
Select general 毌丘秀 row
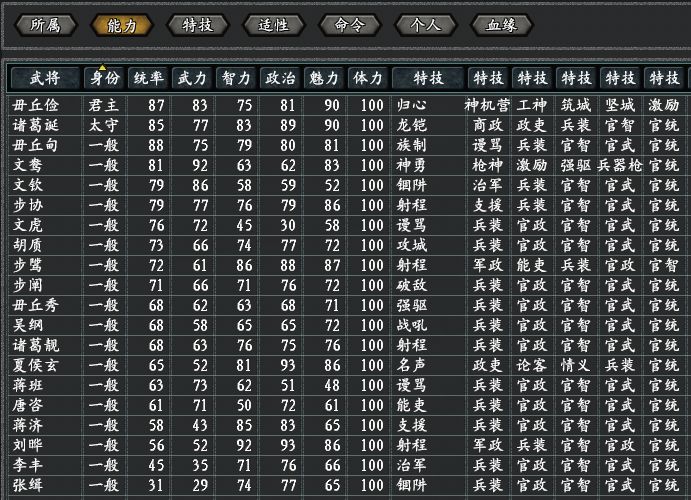pyautogui.click(x=349, y=305)
